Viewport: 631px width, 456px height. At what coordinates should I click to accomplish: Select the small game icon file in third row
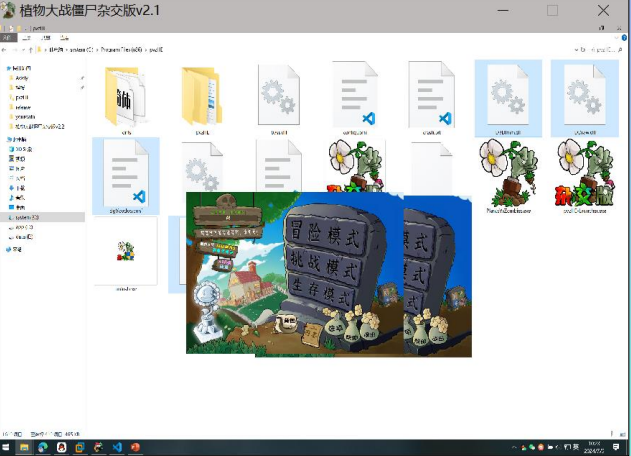pos(126,251)
